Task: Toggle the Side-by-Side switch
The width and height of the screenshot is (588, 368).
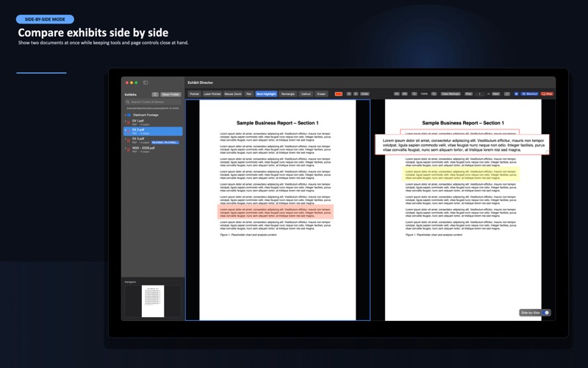Action: (546, 312)
